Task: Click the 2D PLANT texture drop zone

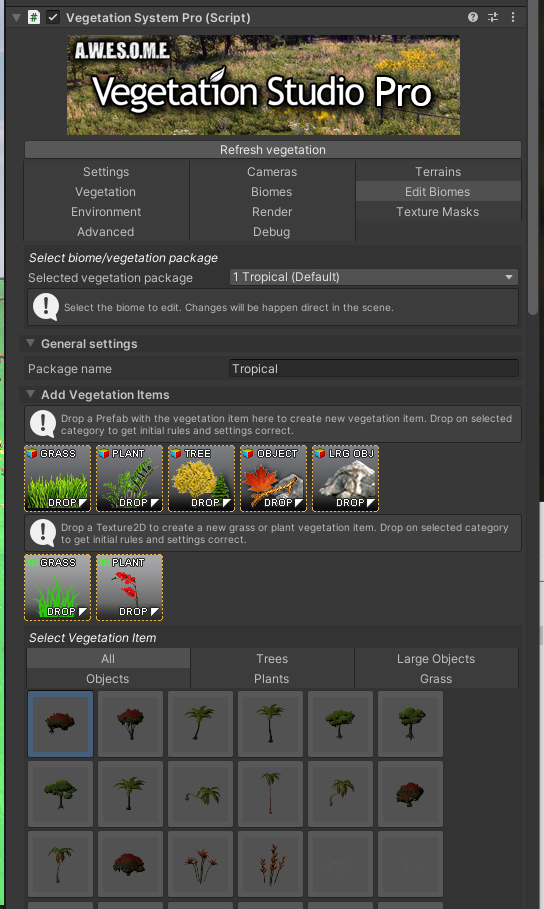Action: click(130, 587)
